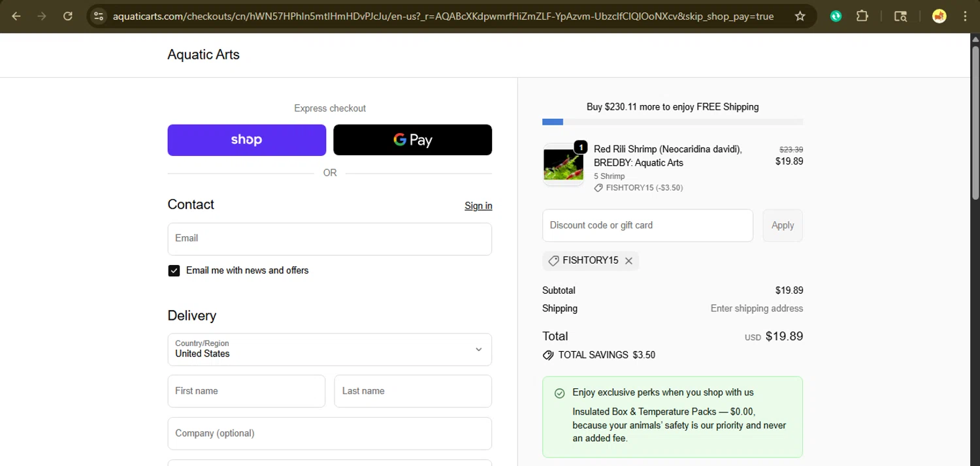This screenshot has height=466, width=980.
Task: Click the quantity badge on shrimp thumbnail
Action: 580,148
